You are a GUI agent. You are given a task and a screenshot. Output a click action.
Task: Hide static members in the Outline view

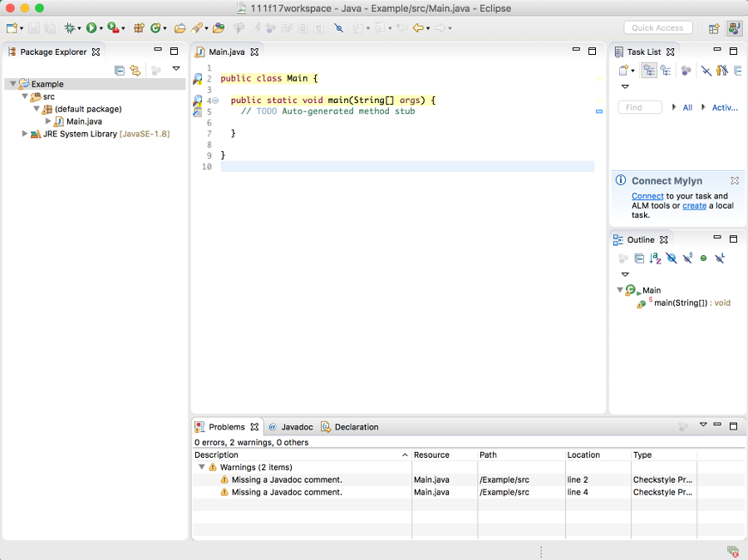(x=687, y=258)
